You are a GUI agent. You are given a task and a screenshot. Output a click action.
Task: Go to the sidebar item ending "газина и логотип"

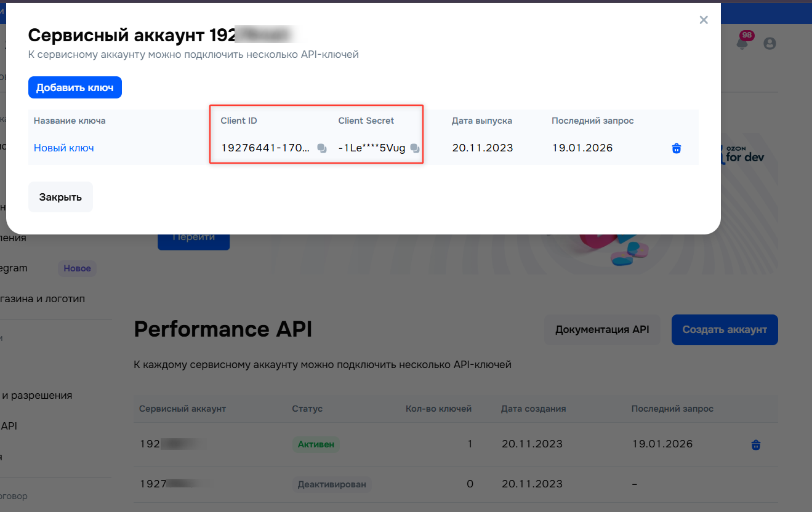43,299
